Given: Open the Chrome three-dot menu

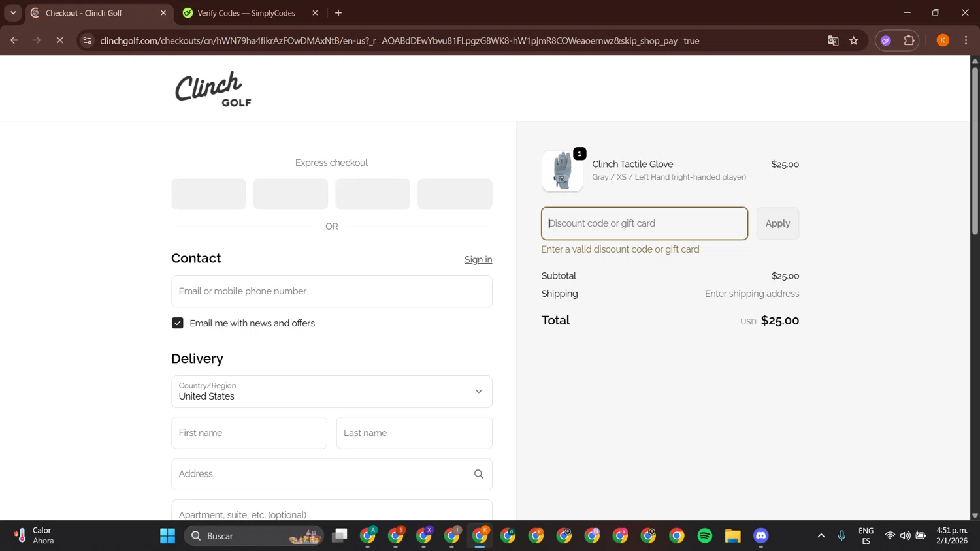Looking at the screenshot, I should [x=966, y=40].
